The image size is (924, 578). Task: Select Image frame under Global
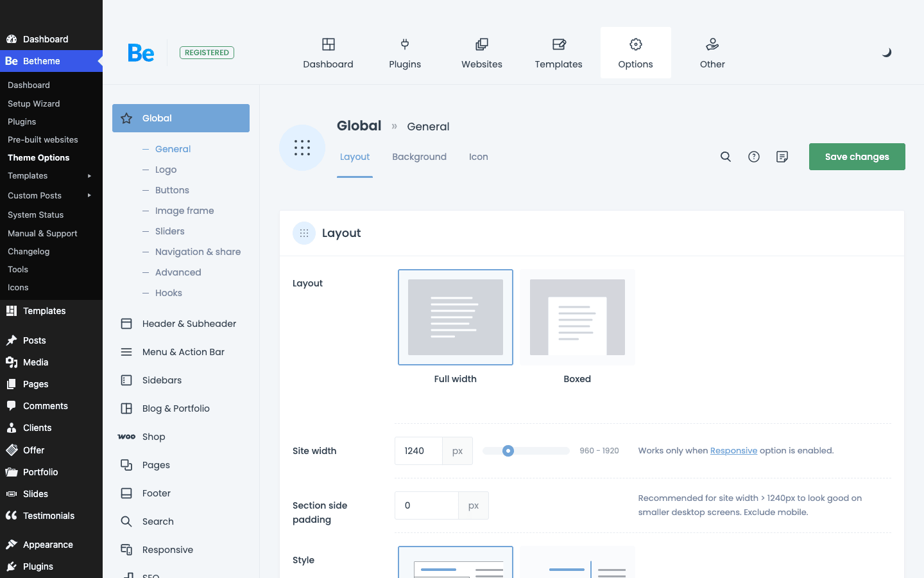pyautogui.click(x=184, y=211)
